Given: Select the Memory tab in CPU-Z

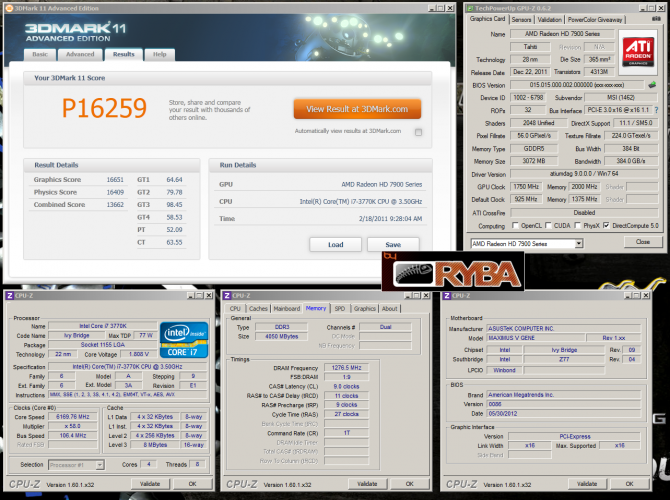Looking at the screenshot, I should (x=316, y=308).
